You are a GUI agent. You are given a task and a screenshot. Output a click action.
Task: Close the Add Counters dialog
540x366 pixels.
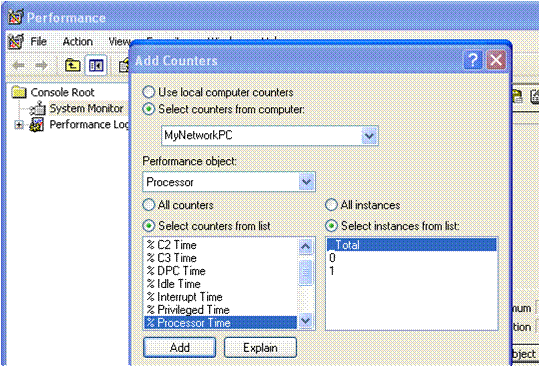(496, 61)
